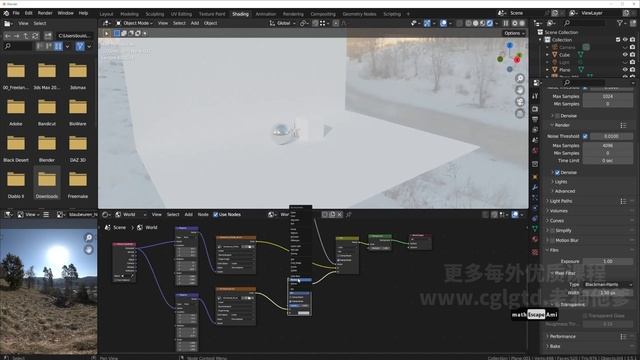Open the Render menu

[45, 13]
